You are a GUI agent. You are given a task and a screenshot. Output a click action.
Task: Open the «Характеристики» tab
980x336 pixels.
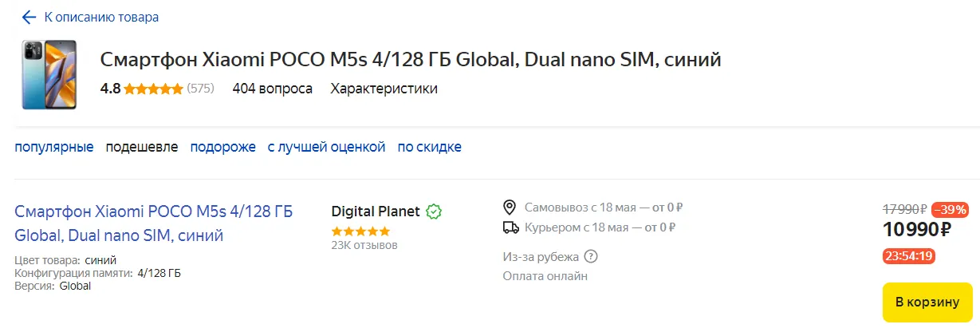pyautogui.click(x=384, y=89)
